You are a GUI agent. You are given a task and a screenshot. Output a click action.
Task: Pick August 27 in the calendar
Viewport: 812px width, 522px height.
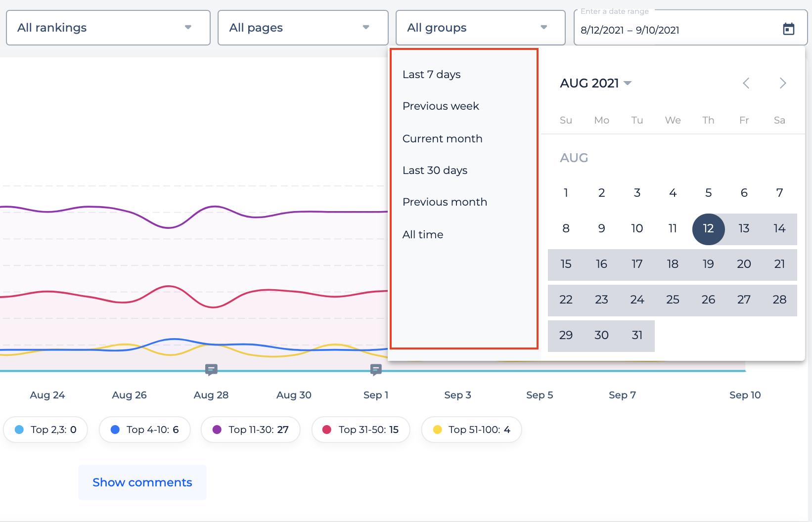pos(744,300)
